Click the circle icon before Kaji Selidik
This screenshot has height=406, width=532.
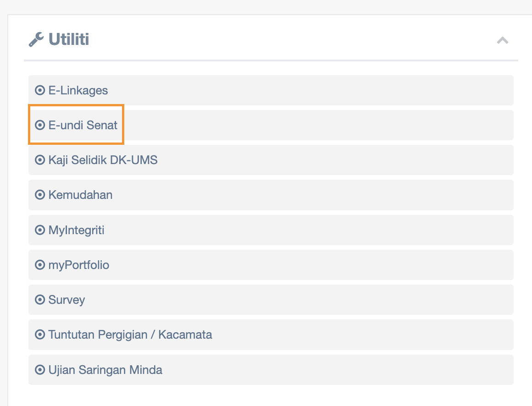pyautogui.click(x=40, y=160)
